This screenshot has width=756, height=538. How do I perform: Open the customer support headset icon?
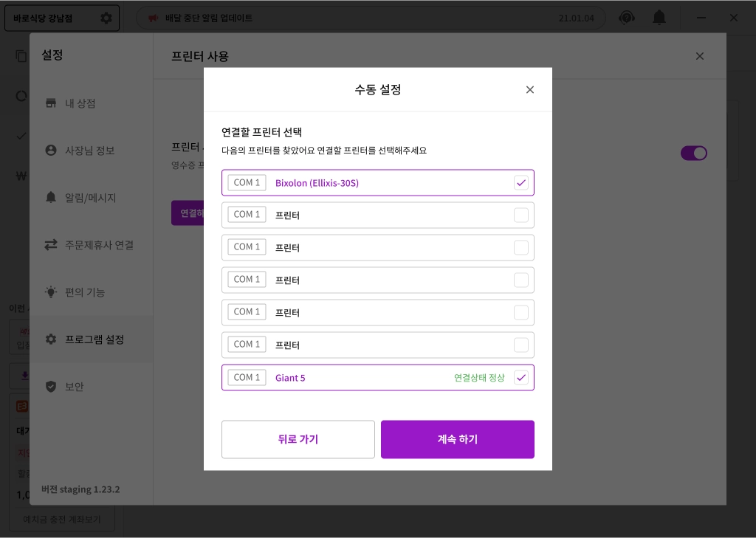point(627,18)
